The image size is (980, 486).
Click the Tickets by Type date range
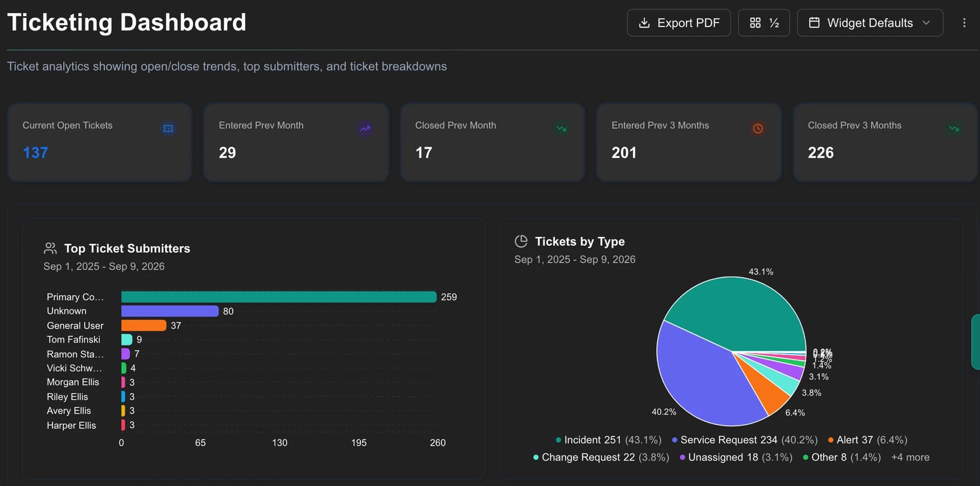pyautogui.click(x=575, y=259)
